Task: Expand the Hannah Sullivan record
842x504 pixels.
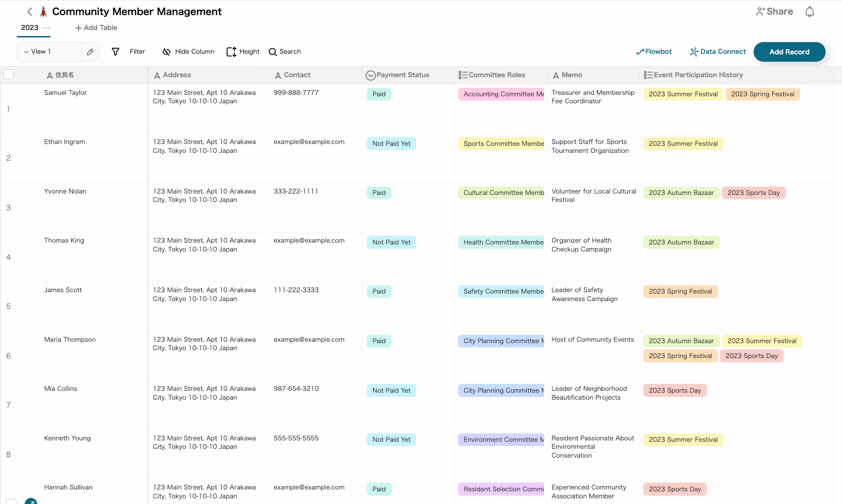Action: click(31, 501)
